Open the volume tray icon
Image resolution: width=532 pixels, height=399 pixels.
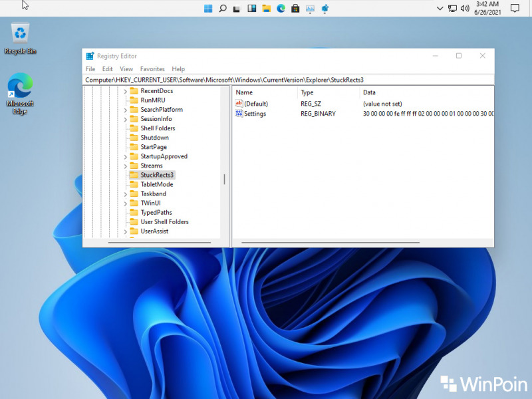[x=465, y=9]
